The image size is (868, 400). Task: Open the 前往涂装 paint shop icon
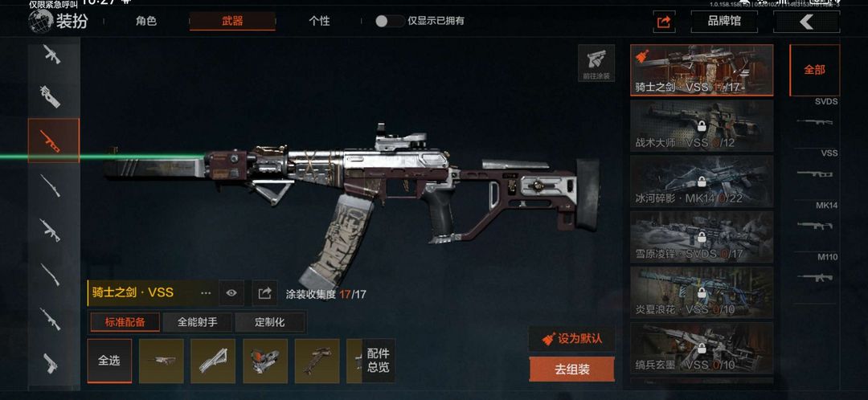point(596,63)
